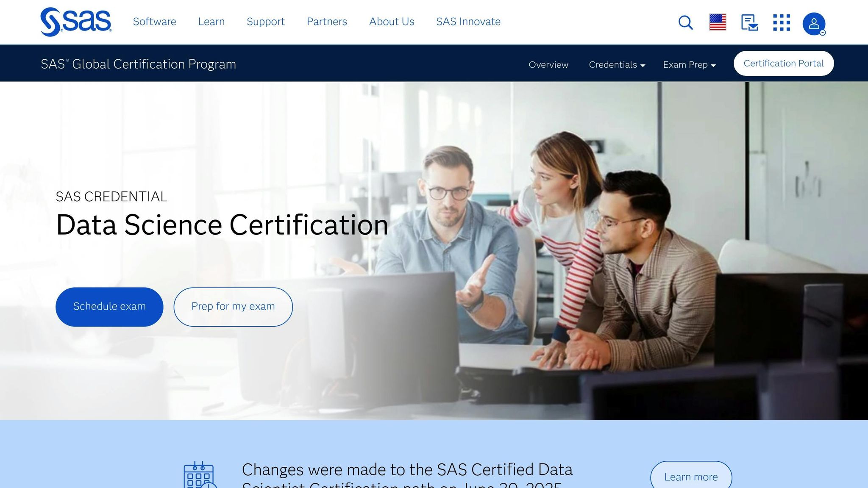Open the Software menu
The image size is (868, 488).
[x=154, y=22]
